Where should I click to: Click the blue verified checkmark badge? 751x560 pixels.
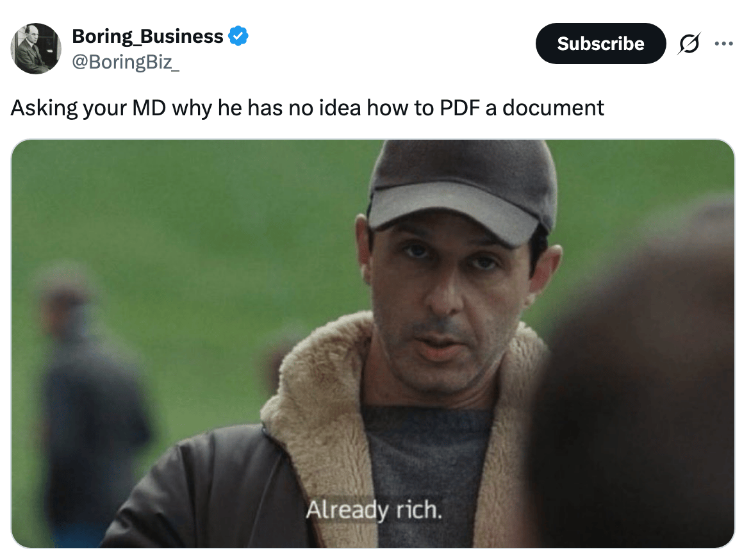[x=238, y=37]
